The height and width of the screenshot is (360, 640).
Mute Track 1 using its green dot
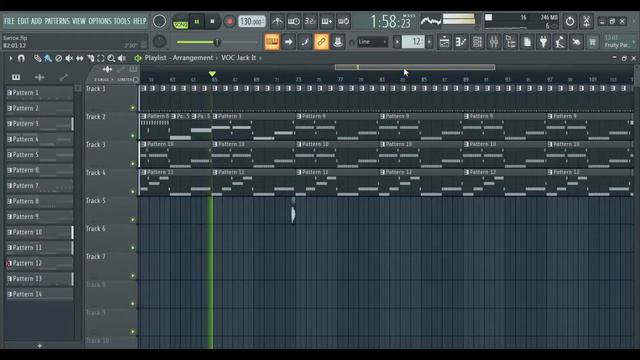point(133,108)
